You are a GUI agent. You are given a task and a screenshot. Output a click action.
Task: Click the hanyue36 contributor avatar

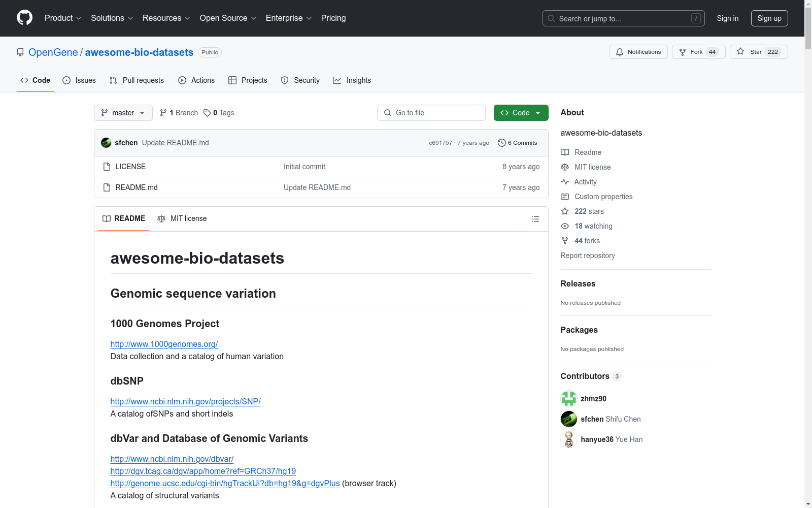coord(569,439)
